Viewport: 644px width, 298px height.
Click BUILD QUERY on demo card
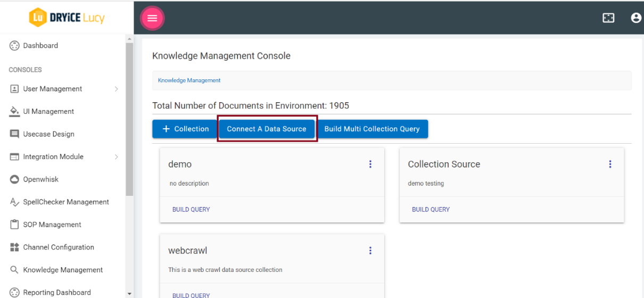click(191, 210)
